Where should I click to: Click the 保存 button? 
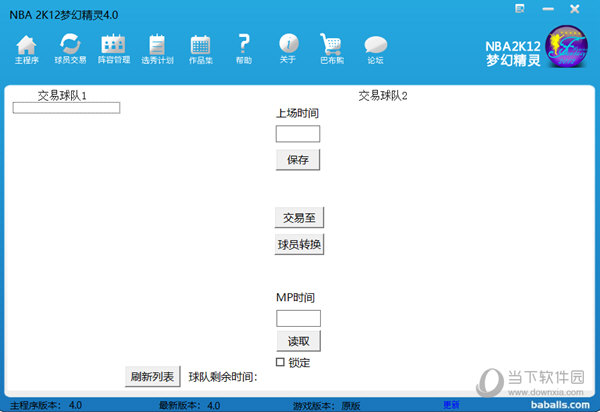298,160
